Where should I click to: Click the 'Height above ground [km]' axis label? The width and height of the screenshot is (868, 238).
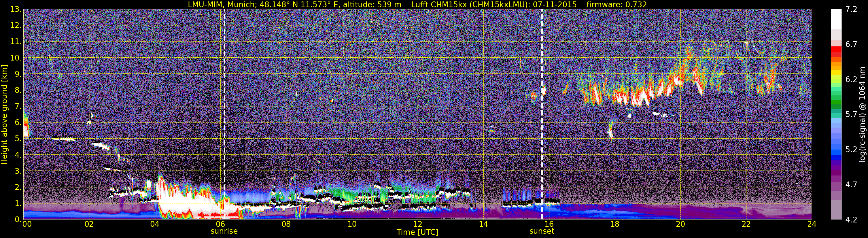[4, 114]
